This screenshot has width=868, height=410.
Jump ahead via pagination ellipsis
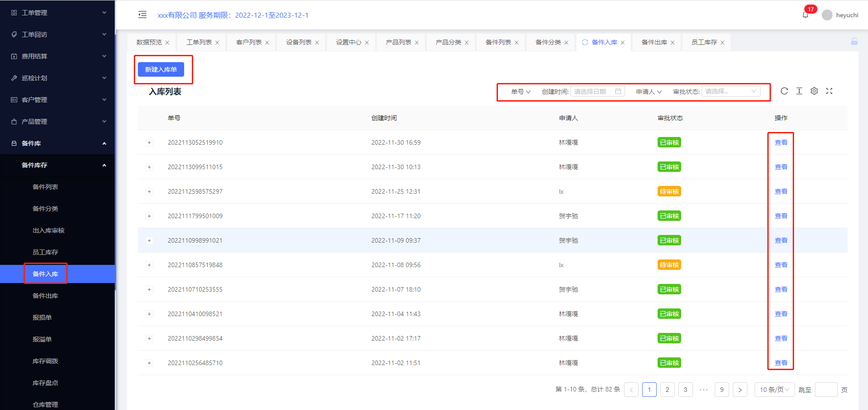704,390
